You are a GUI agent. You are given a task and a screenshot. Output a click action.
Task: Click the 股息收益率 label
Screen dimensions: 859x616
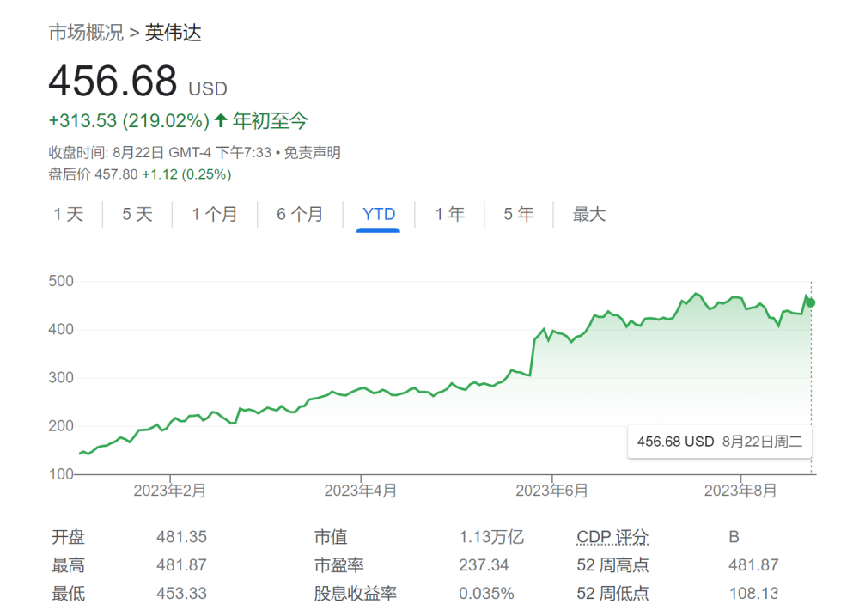tap(356, 594)
